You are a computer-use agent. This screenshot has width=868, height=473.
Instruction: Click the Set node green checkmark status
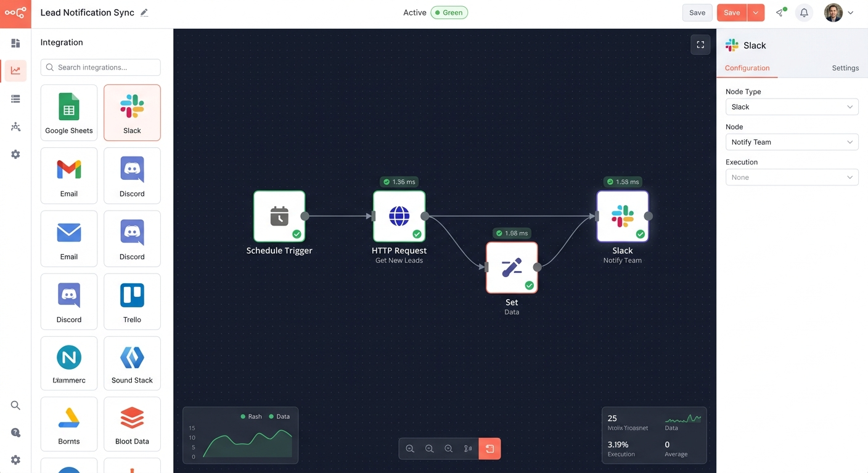click(x=529, y=285)
